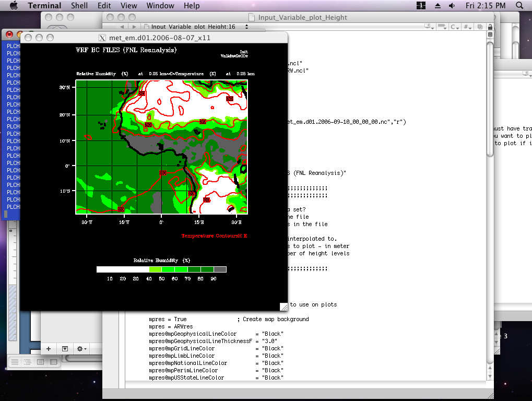This screenshot has height=401, width=532.
Task: Click the counterpart overlapping-squares icon
Action: click(480, 27)
